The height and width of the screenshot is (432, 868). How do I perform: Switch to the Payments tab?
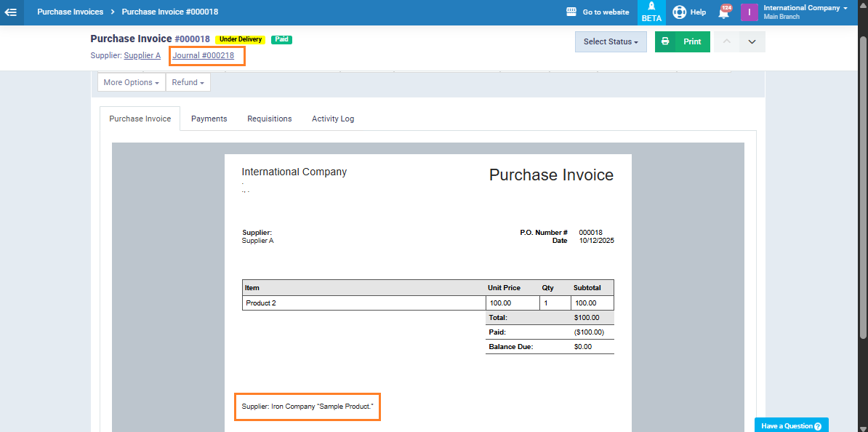tap(209, 119)
